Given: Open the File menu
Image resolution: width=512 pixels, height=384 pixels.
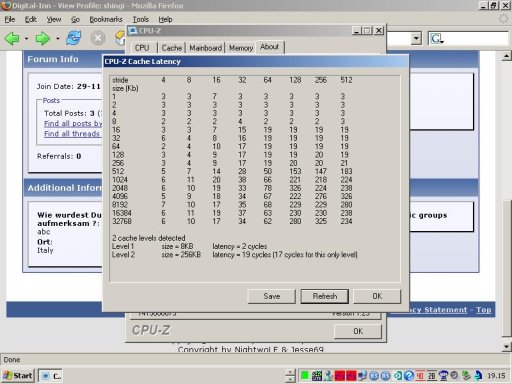Looking at the screenshot, I should 10,19.
